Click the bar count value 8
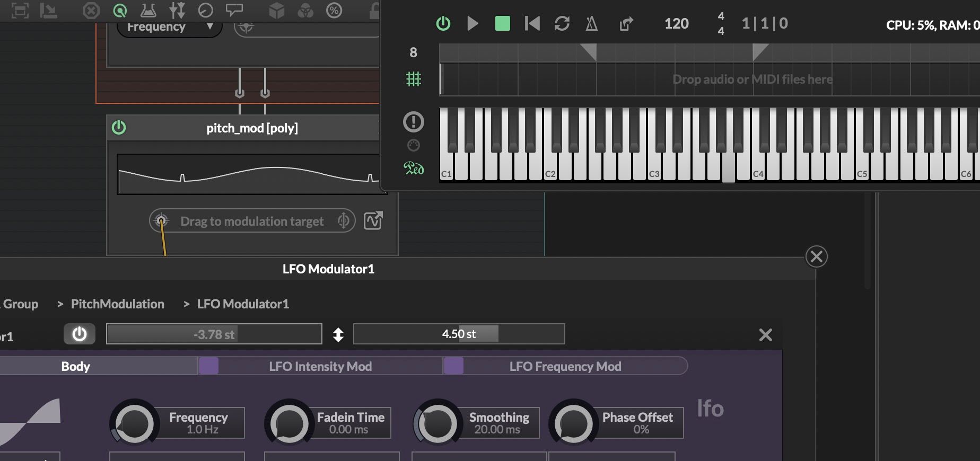Screen dimensions: 980x461 (x=414, y=52)
